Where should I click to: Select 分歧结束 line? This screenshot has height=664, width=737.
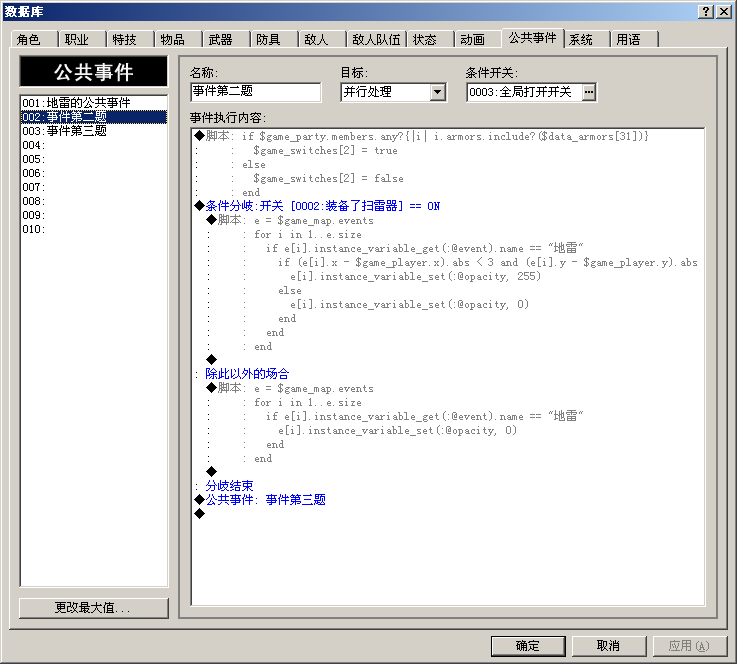tap(448, 485)
